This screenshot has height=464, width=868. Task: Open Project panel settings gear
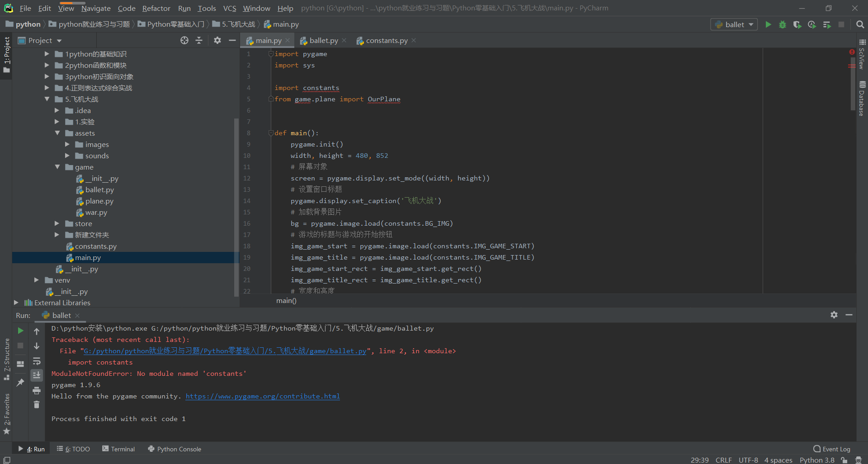tap(217, 40)
